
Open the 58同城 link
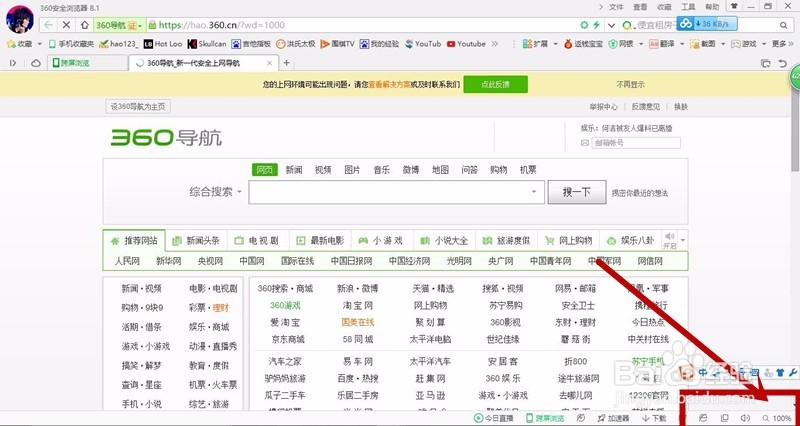(x=358, y=339)
